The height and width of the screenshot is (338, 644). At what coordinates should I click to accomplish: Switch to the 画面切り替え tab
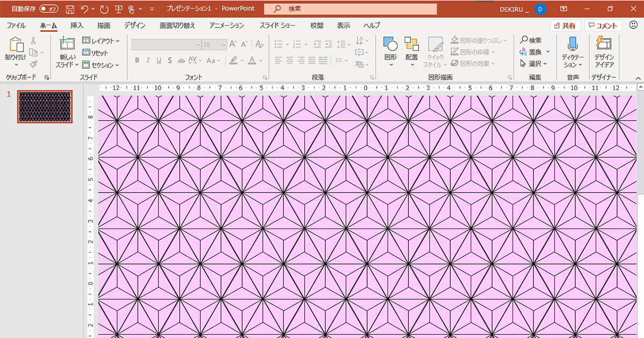(x=178, y=25)
